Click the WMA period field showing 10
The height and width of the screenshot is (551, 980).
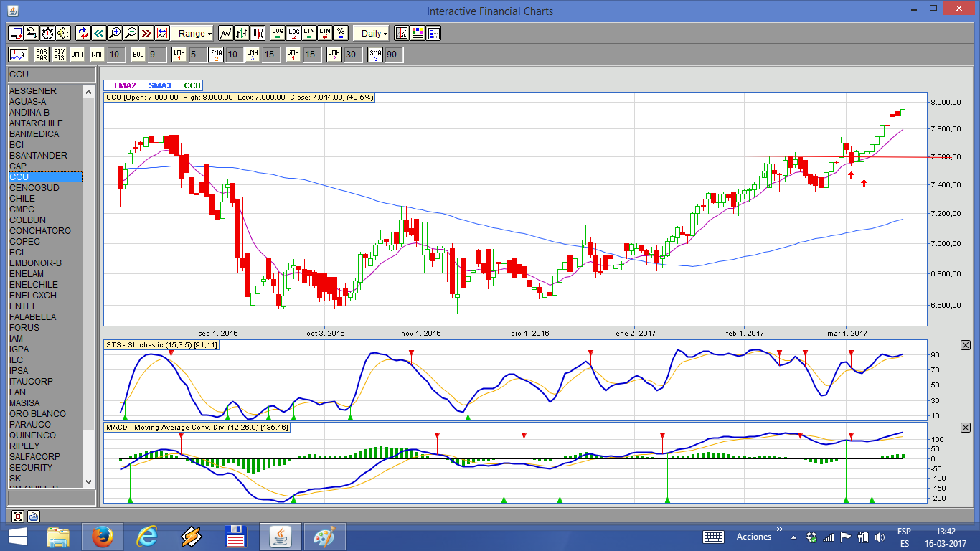116,55
